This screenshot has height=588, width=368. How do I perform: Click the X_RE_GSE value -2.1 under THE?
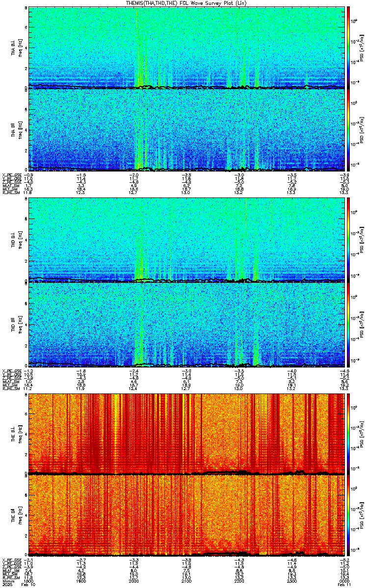(28, 559)
